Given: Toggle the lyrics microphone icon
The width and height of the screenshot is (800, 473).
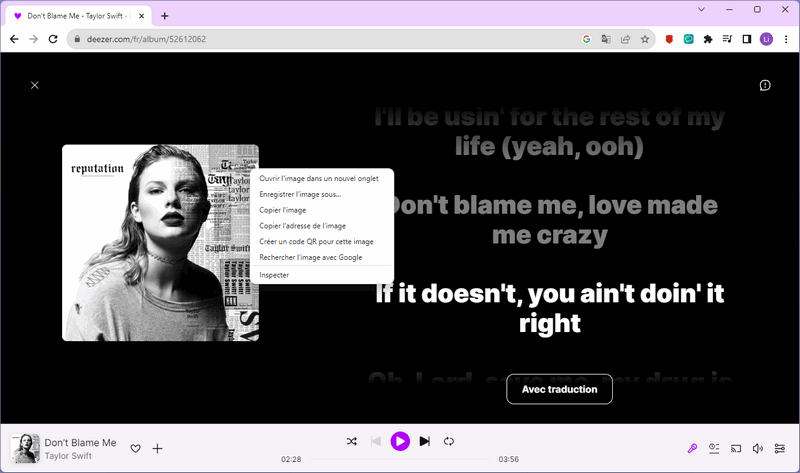Looking at the screenshot, I should 692,449.
